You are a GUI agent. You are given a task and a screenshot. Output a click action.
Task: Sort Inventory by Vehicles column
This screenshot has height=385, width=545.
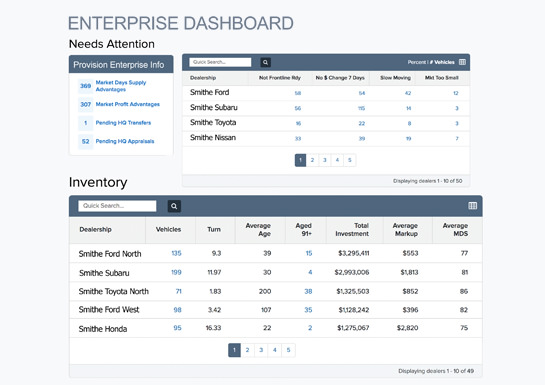click(168, 229)
